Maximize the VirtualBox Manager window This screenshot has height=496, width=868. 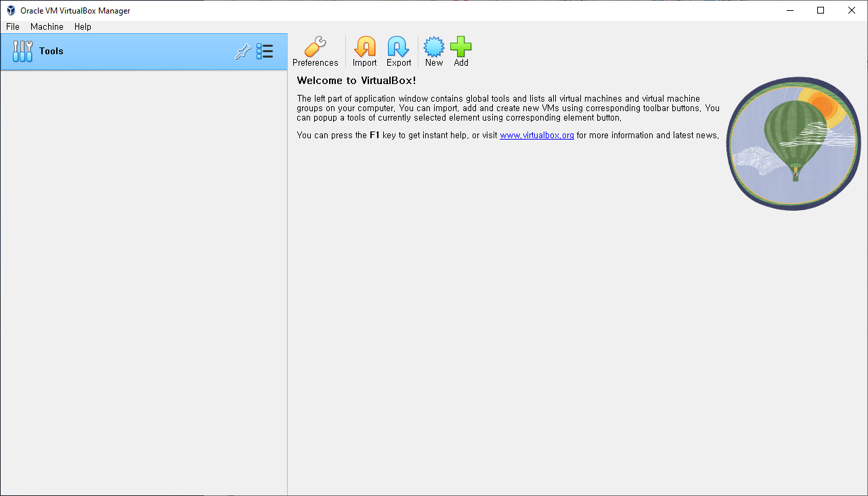(821, 10)
